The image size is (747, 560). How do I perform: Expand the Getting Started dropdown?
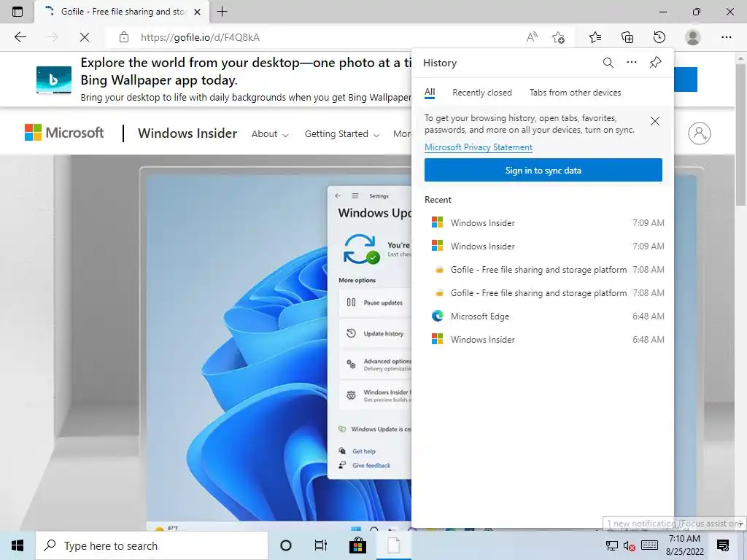[x=341, y=134]
